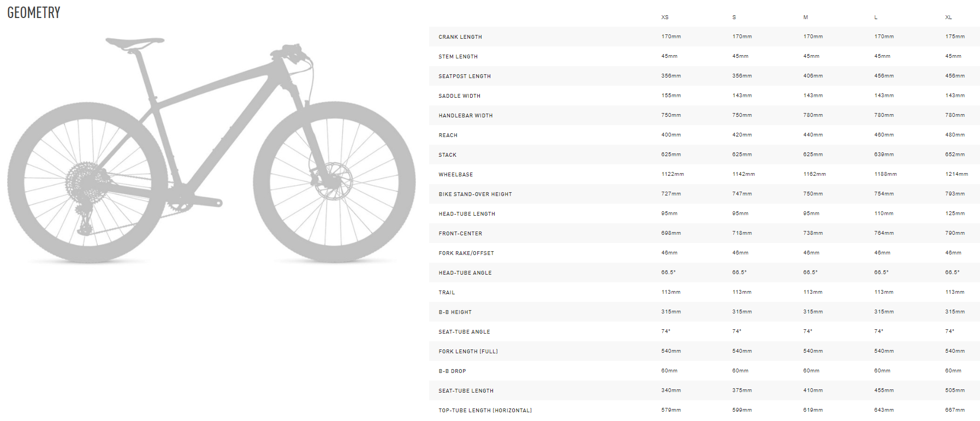The image size is (980, 421).
Task: Click the Crank Length row label
Action: [x=460, y=37]
